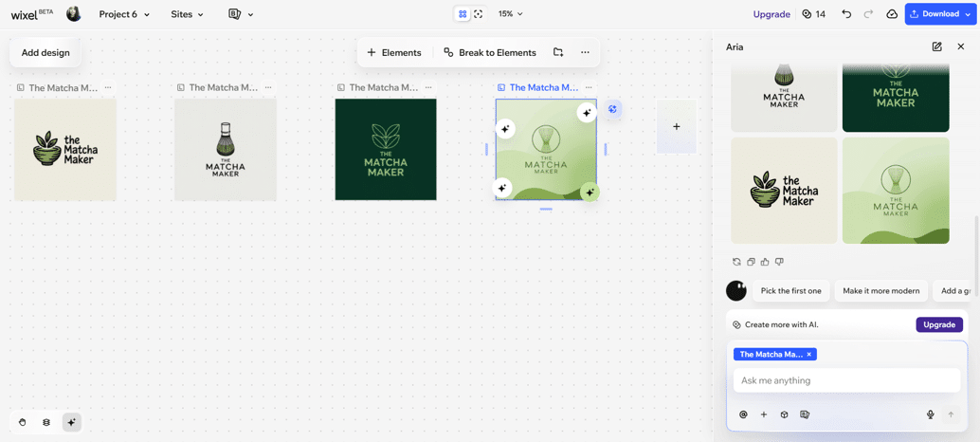Switch to grid overview mode
The width and height of the screenshot is (980, 442).
[463, 14]
